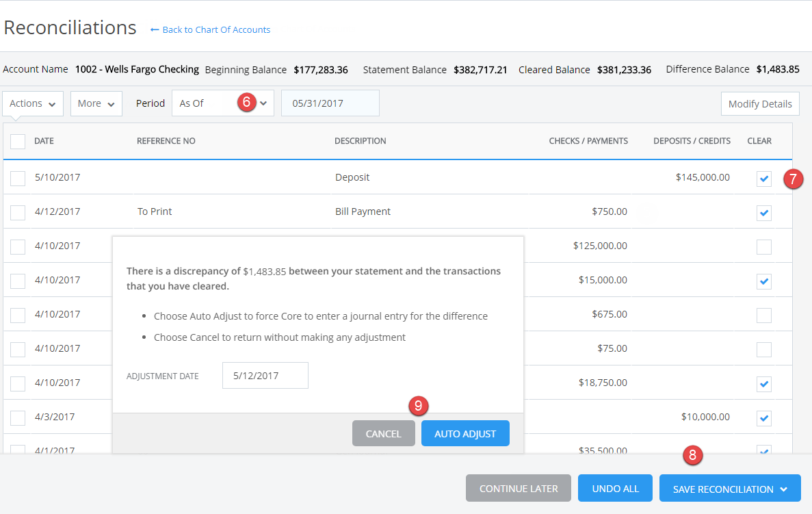812x514 pixels.
Task: Sort by the Reference No column header
Action: pyautogui.click(x=166, y=141)
